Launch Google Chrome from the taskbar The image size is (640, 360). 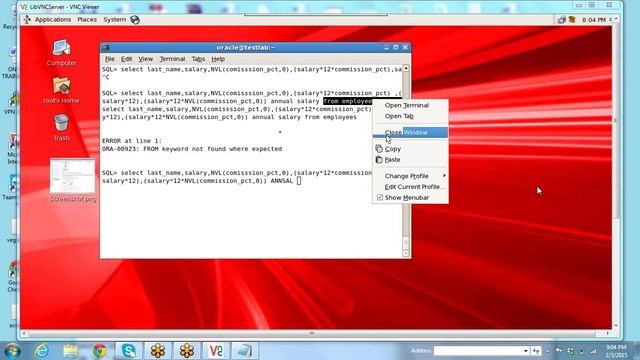(100, 351)
